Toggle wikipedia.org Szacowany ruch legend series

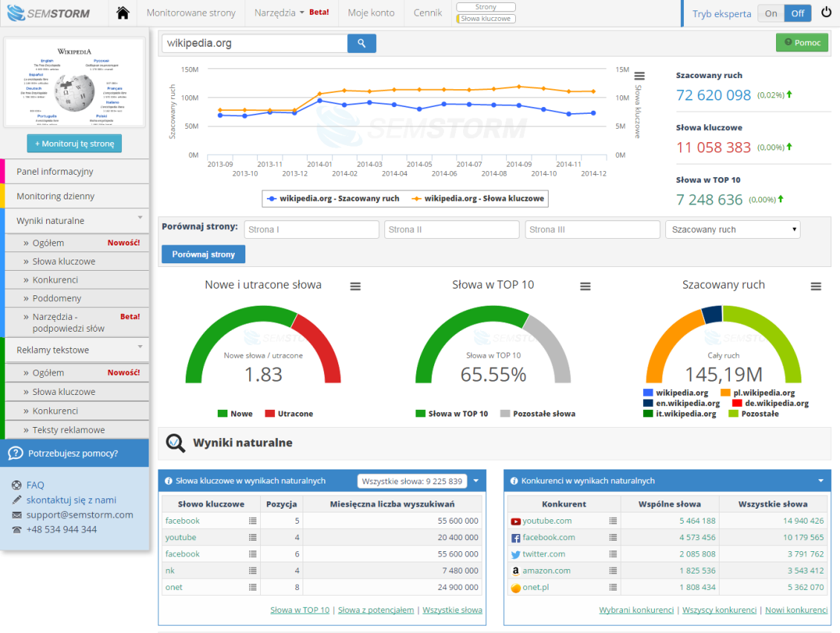coord(333,199)
